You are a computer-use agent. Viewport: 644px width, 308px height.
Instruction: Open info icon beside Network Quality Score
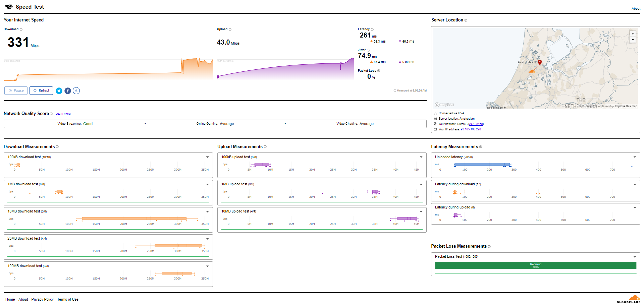tap(51, 114)
